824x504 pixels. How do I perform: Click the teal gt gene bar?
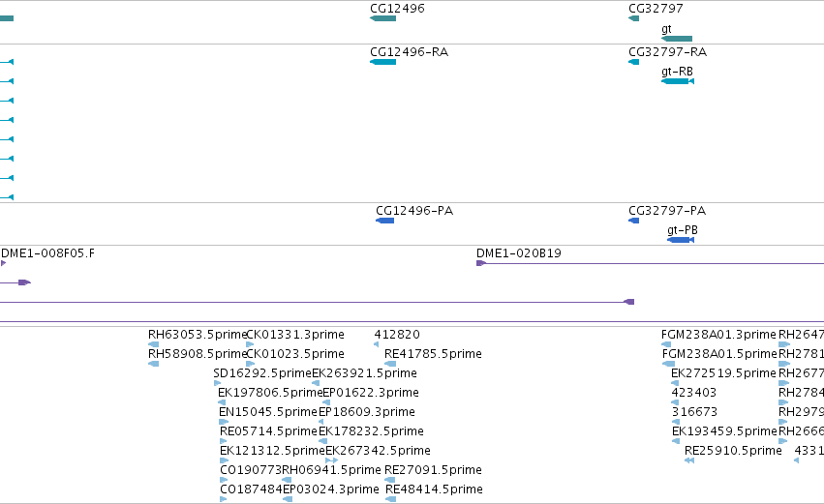tap(677, 39)
